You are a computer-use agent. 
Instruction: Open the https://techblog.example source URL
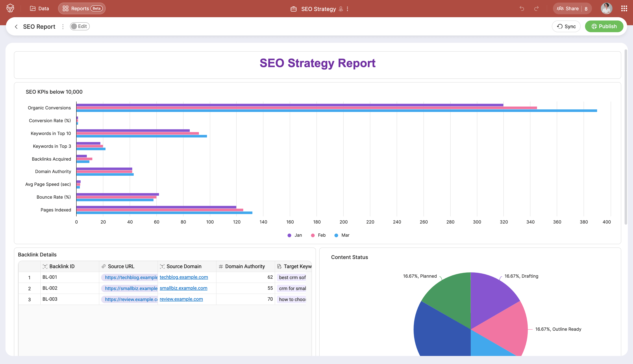click(129, 277)
